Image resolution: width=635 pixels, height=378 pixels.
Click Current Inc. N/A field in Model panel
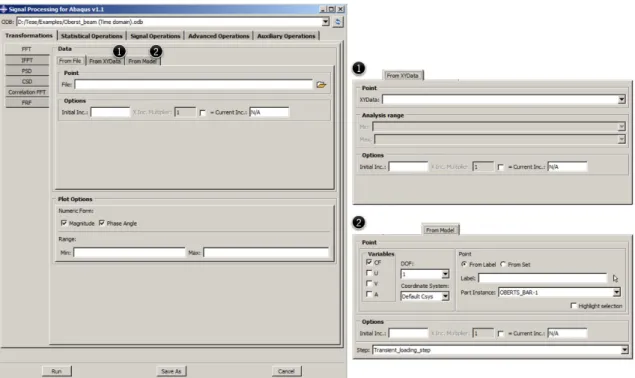pyautogui.click(x=567, y=333)
